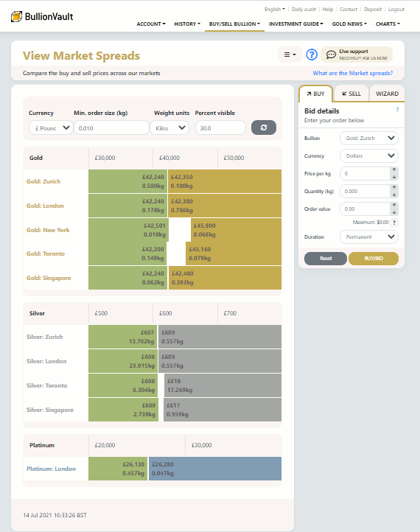Click the Quantity (kg) field
The height and width of the screenshot is (532, 420).
(365, 191)
